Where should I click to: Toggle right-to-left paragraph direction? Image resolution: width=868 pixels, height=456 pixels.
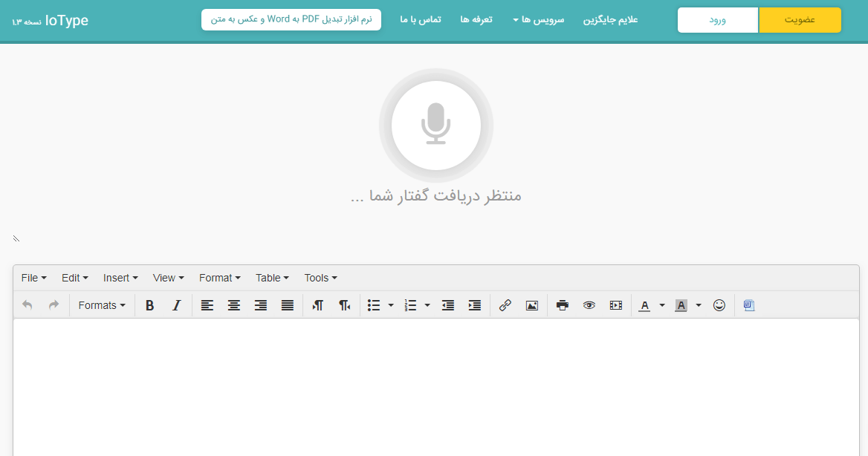pos(344,304)
